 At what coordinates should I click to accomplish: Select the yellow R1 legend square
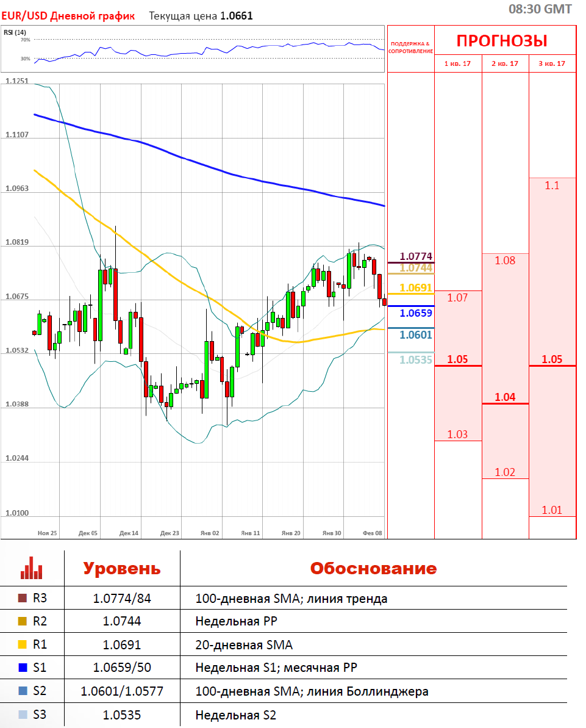click(x=23, y=644)
